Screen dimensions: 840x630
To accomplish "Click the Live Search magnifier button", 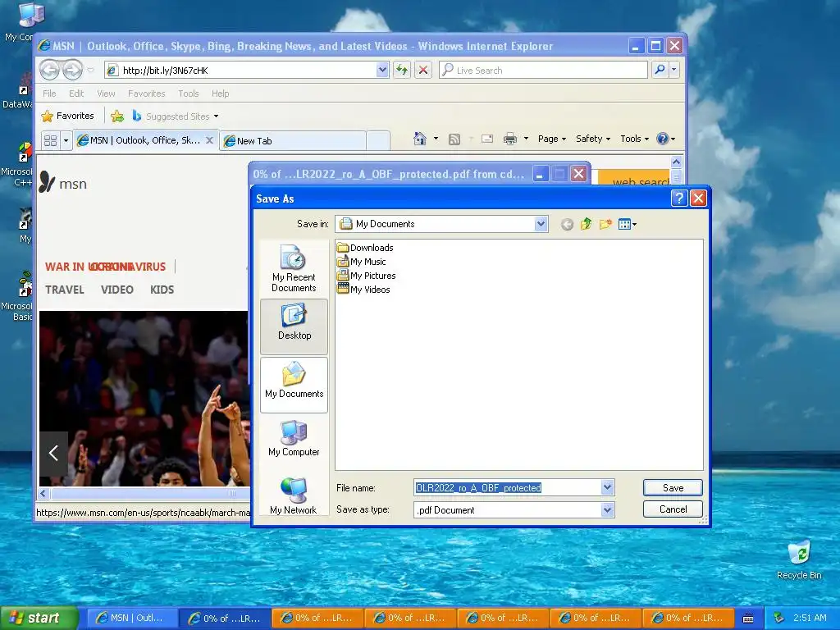I will pyautogui.click(x=660, y=70).
